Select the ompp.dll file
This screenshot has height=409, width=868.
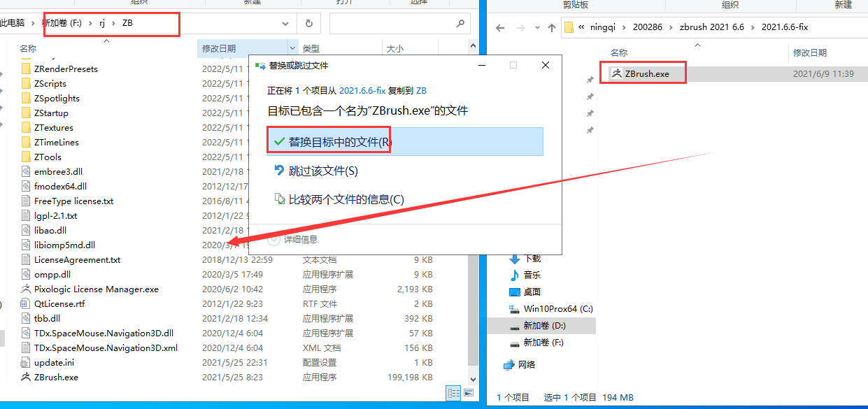click(x=52, y=274)
